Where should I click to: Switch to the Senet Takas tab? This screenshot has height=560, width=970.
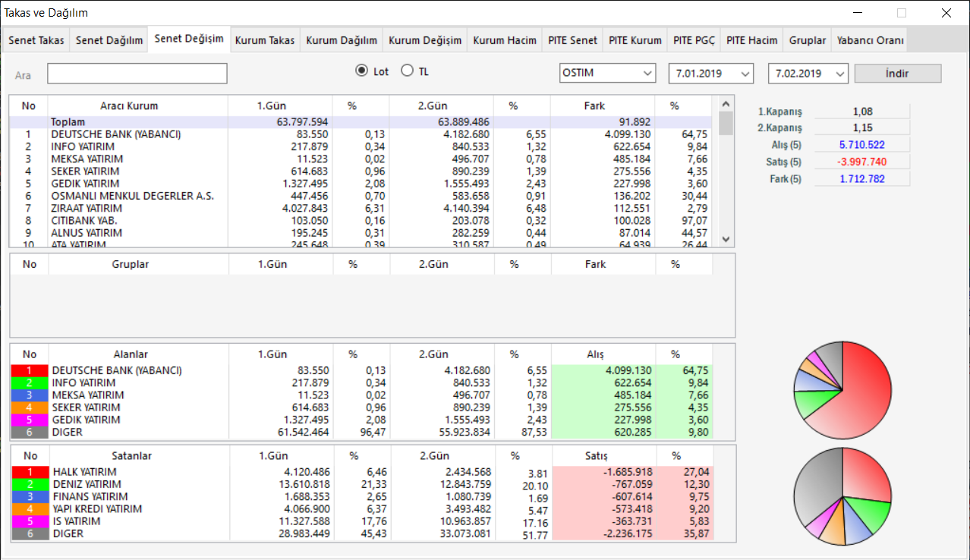coord(36,40)
